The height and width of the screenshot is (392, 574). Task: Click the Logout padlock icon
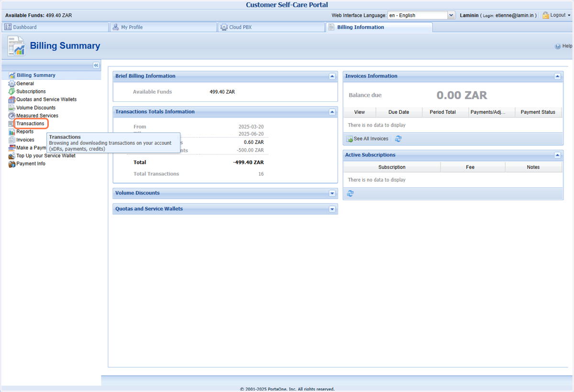pos(545,15)
